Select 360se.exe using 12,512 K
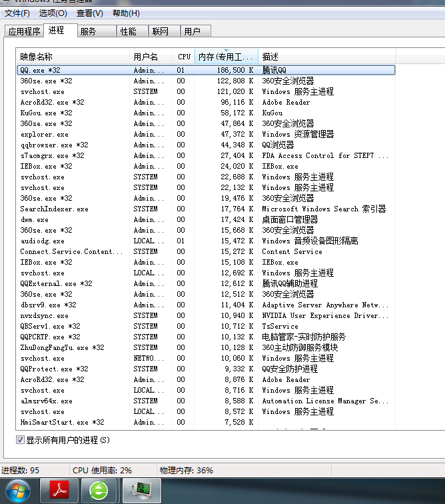445x504 pixels. pos(206,294)
